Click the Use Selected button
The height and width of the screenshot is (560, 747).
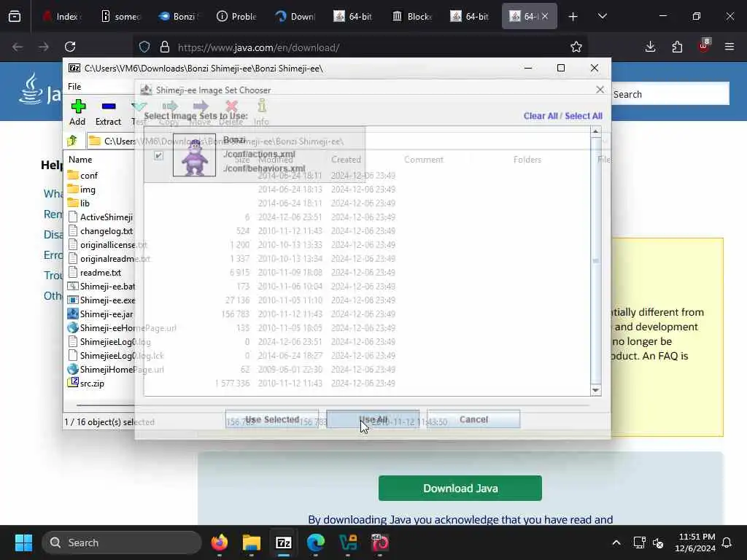point(272,419)
